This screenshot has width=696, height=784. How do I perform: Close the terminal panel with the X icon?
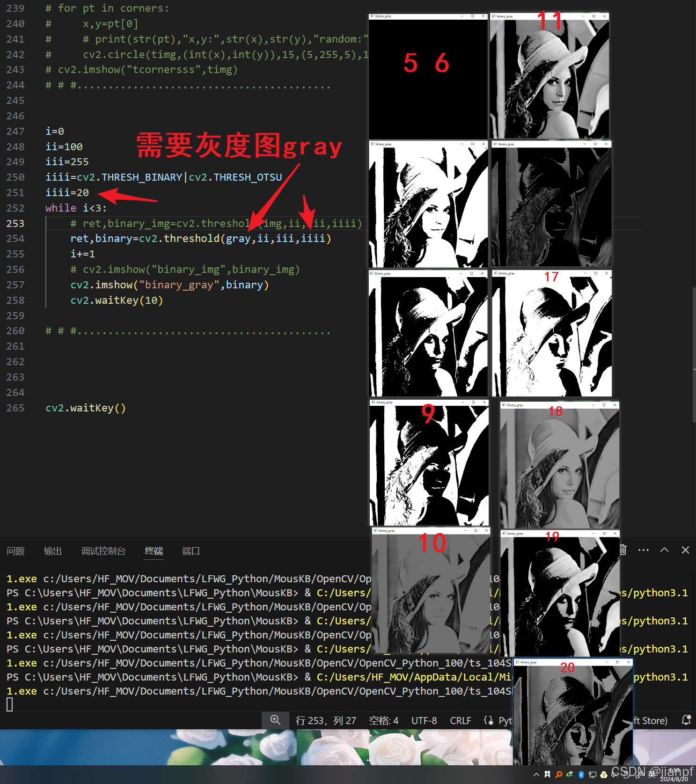[685, 550]
